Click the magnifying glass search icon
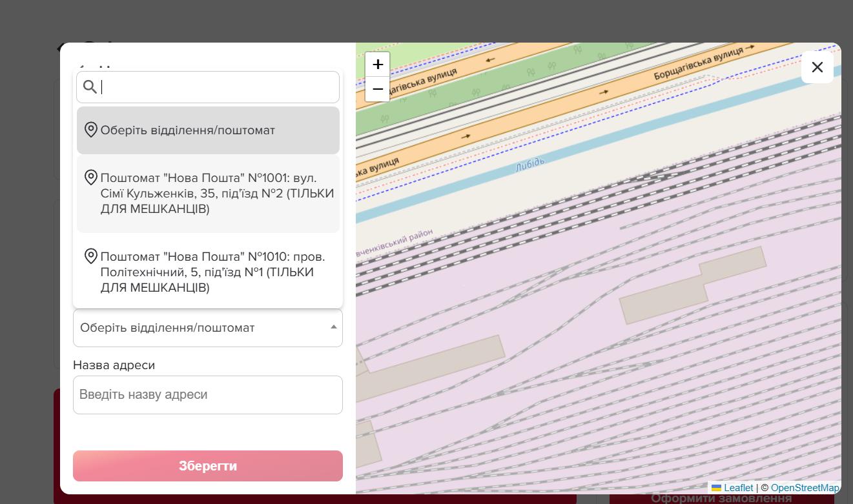This screenshot has height=504, width=853. 90,87
